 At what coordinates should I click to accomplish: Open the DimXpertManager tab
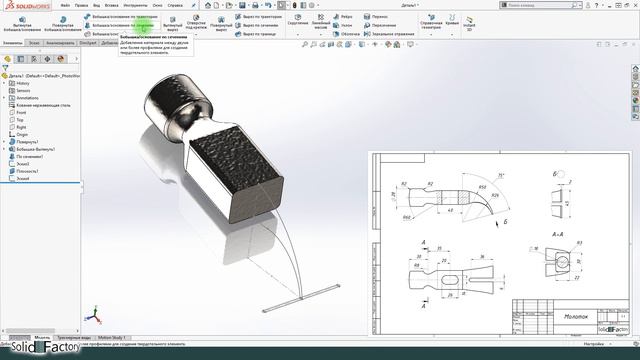coord(47,59)
